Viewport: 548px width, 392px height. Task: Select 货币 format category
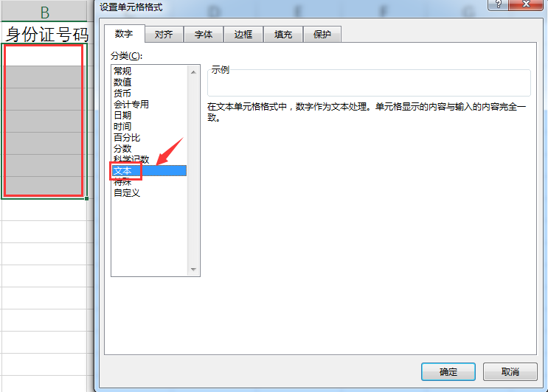[x=122, y=93]
